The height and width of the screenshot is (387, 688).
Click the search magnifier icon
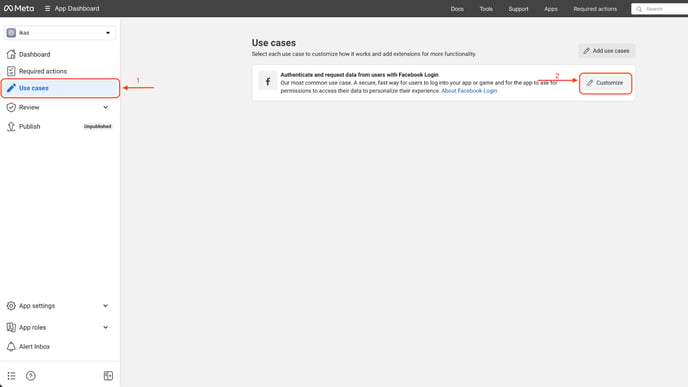(x=639, y=9)
